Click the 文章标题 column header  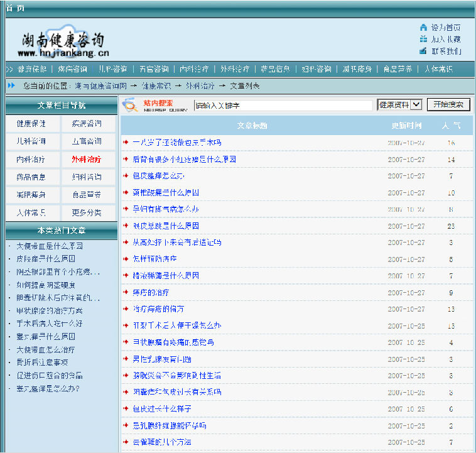[x=252, y=126]
